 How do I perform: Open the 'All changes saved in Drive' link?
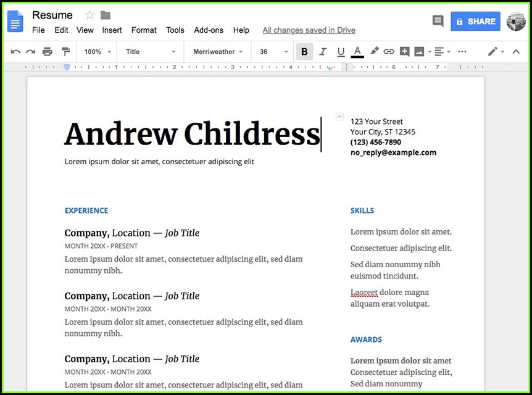309,30
